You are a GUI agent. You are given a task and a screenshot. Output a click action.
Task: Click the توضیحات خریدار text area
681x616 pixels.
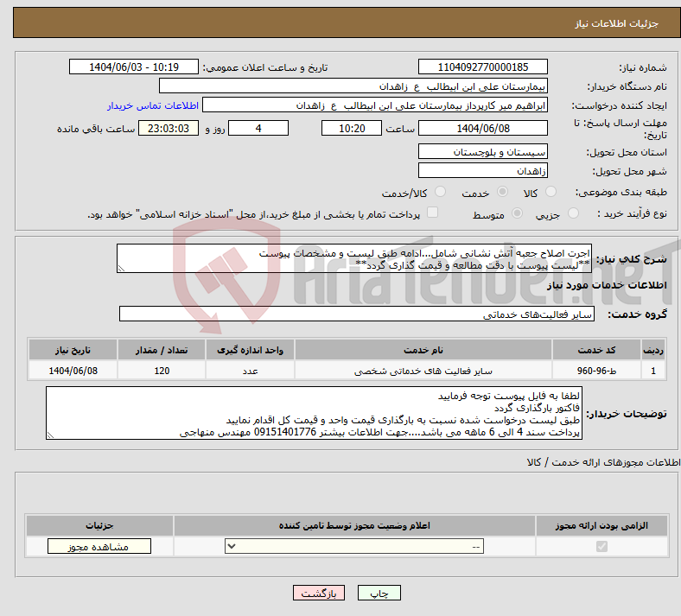(x=314, y=413)
